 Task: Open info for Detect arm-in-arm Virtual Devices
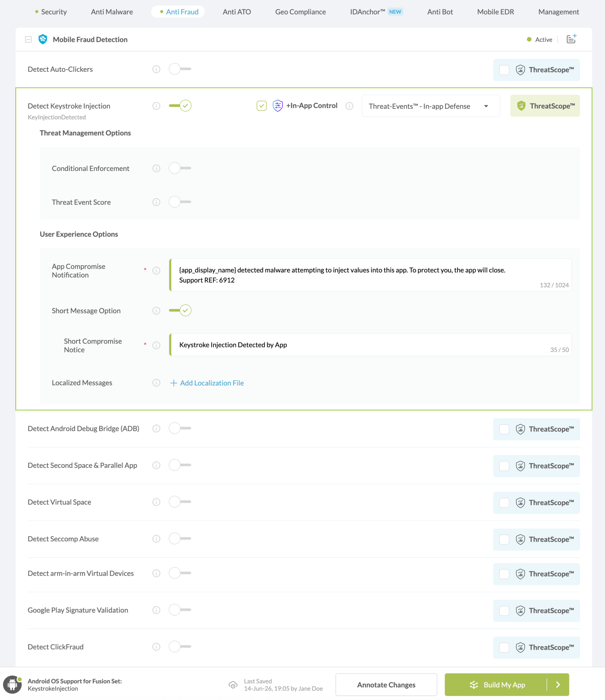[x=156, y=573]
